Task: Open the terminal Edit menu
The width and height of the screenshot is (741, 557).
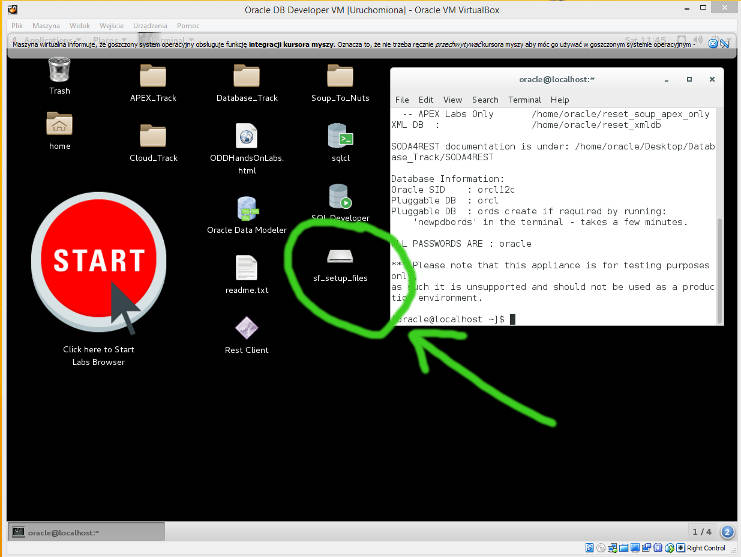Action: click(426, 100)
